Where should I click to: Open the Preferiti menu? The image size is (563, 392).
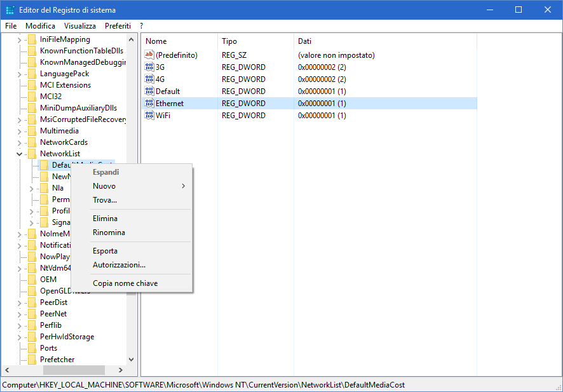pos(118,26)
